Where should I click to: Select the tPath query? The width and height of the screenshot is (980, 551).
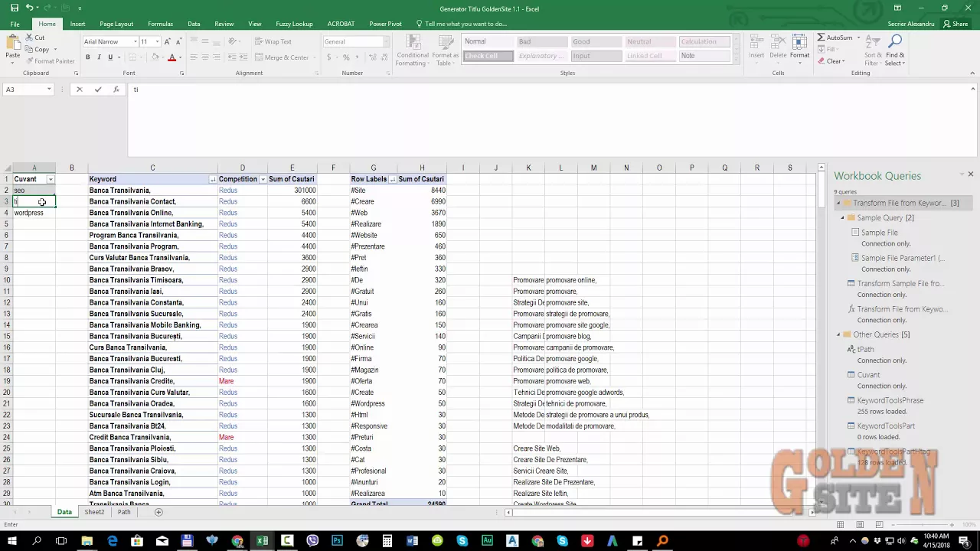click(x=865, y=349)
